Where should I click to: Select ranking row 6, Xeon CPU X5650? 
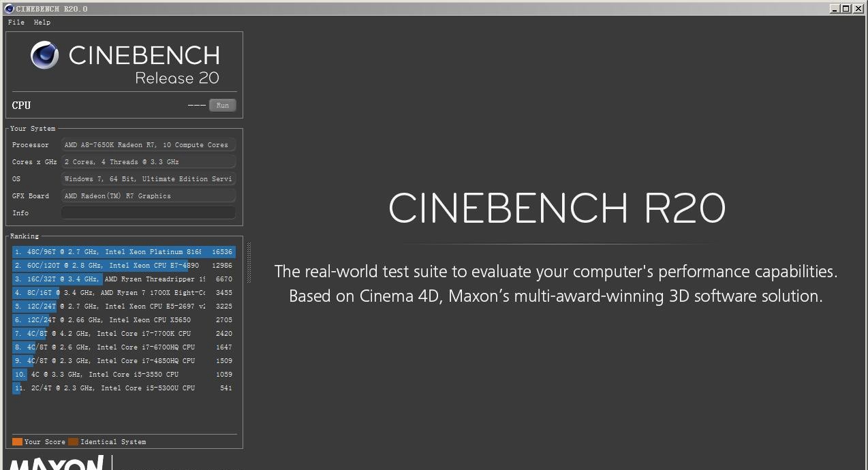[x=124, y=320]
